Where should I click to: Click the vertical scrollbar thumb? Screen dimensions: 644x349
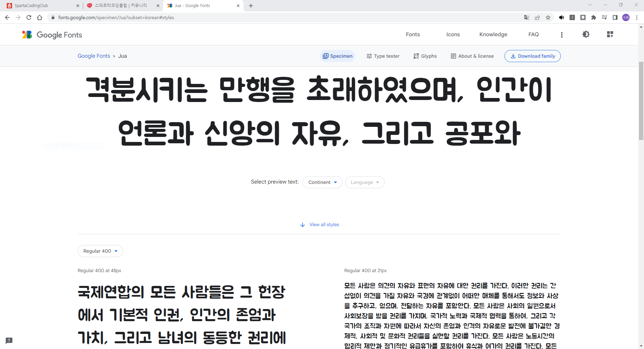[x=641, y=101]
